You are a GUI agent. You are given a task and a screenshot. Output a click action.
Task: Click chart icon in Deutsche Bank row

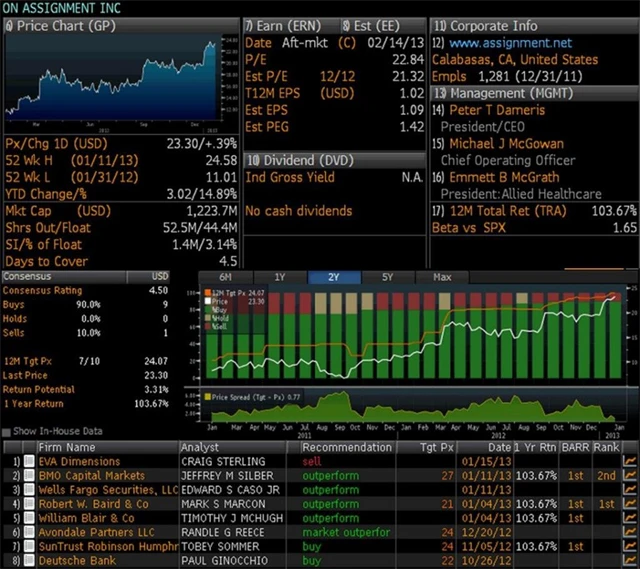point(630,561)
